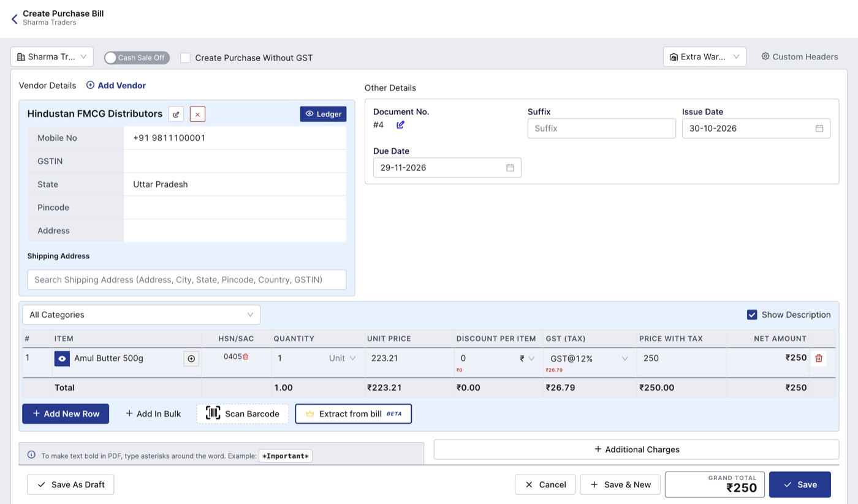The height and width of the screenshot is (504, 858).
Task: Focus the Suffix input field
Action: 602,128
